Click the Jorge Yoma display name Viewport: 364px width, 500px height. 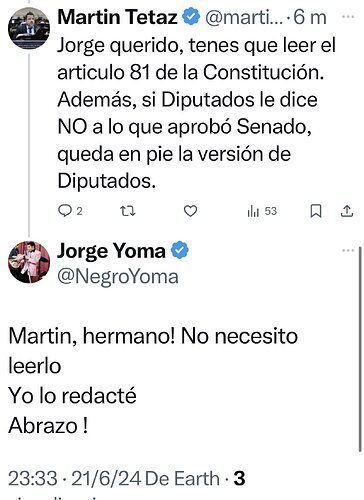(x=111, y=251)
